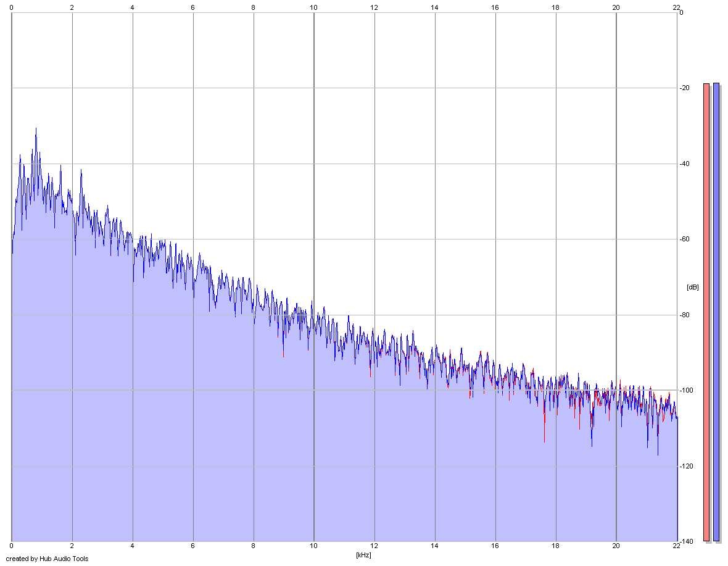Click the bottom axis 20 kHz label
This screenshot has width=728, height=566.
(616, 546)
